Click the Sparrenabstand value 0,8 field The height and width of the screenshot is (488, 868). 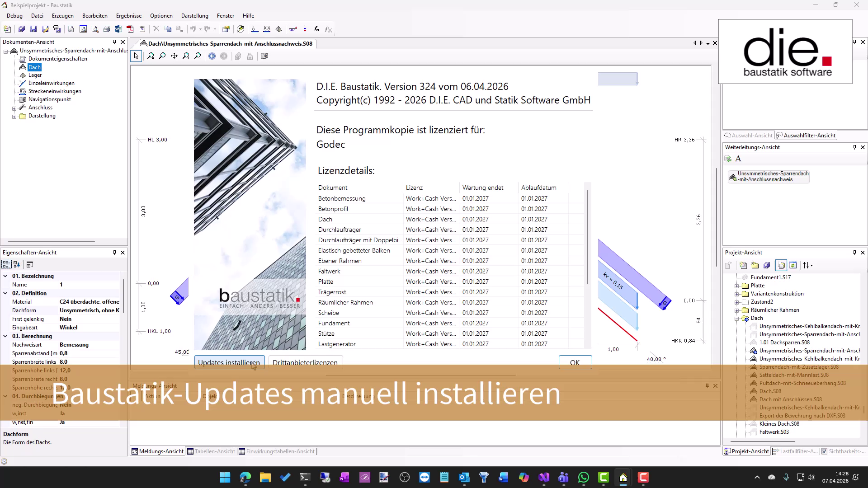[89, 353]
